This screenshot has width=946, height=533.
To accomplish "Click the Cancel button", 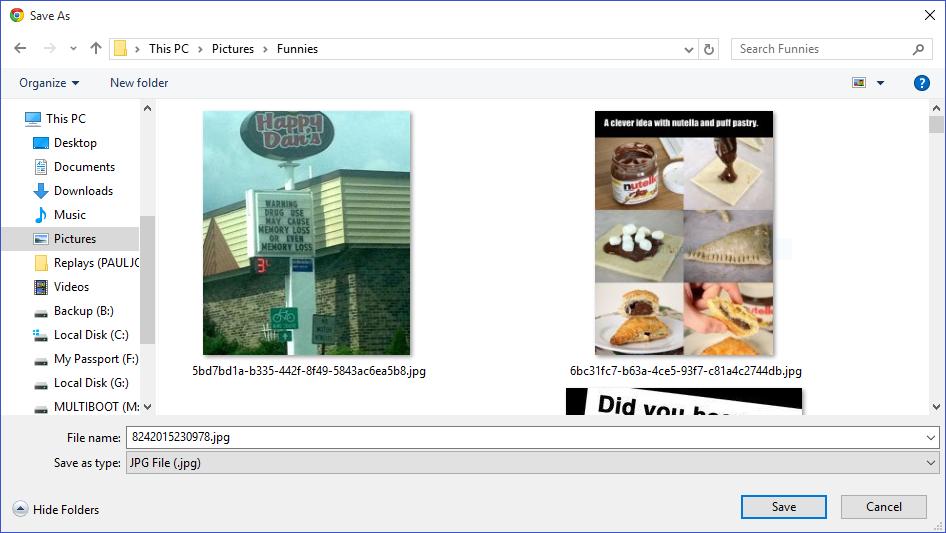I will (x=884, y=507).
